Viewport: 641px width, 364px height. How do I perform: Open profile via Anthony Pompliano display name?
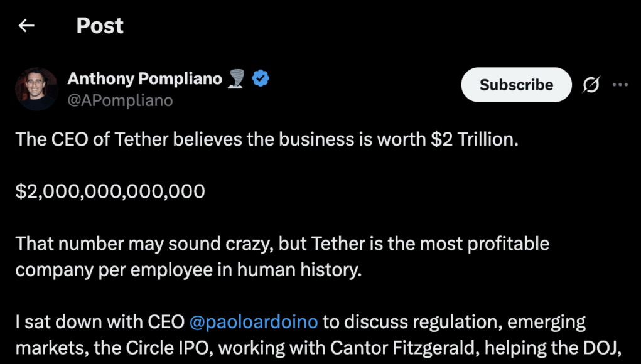tap(145, 78)
